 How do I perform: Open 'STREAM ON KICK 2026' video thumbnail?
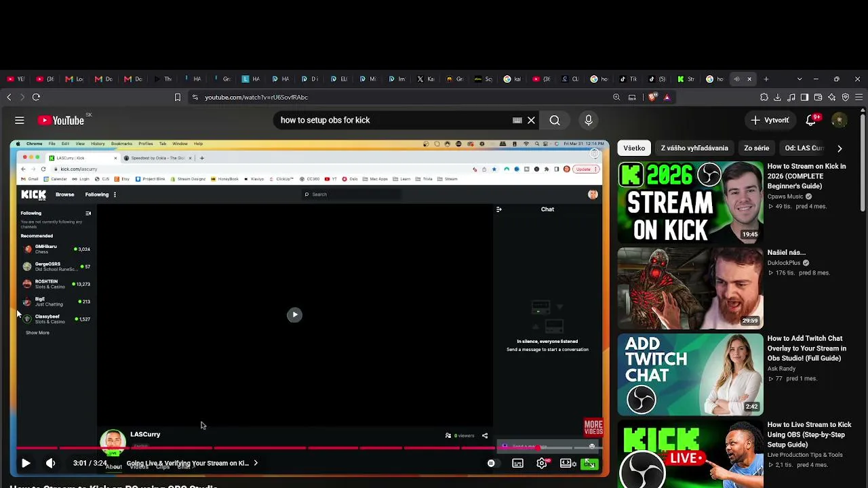click(x=690, y=202)
